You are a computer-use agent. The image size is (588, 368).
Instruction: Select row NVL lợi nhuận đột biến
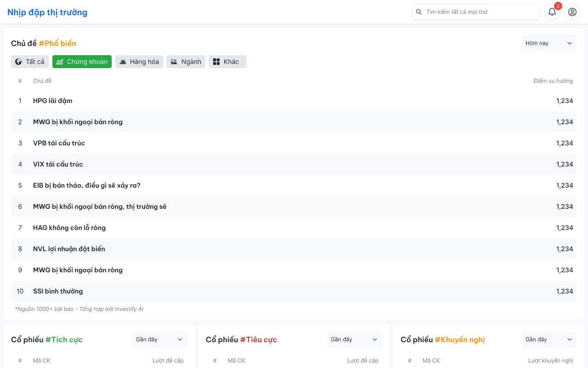pyautogui.click(x=69, y=249)
